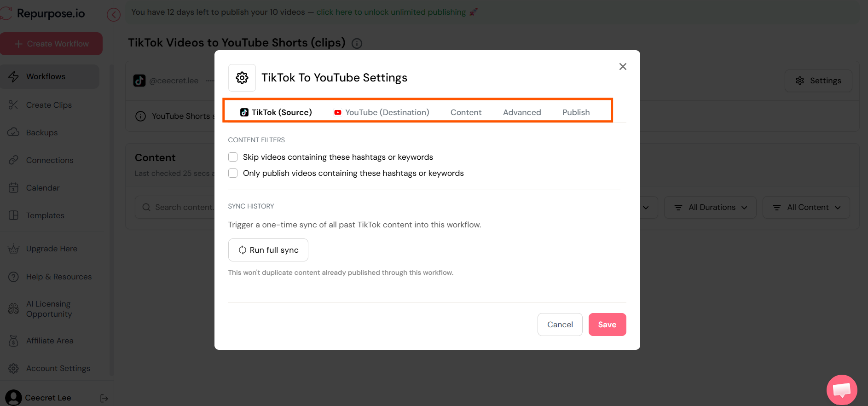Click Cancel in the settings dialog
This screenshot has width=868, height=406.
pos(560,325)
